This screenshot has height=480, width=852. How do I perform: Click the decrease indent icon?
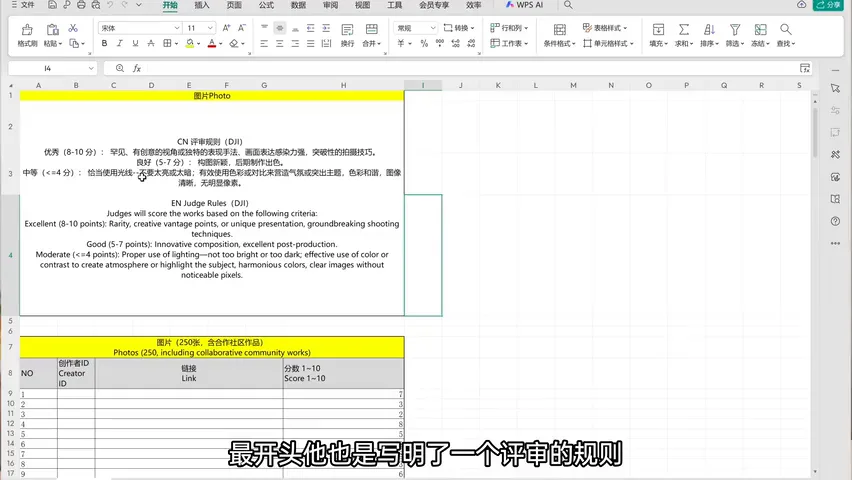[x=310, y=28]
